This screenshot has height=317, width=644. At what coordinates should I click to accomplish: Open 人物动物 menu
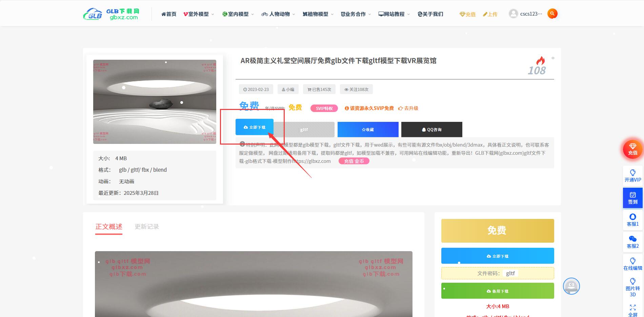[276, 14]
